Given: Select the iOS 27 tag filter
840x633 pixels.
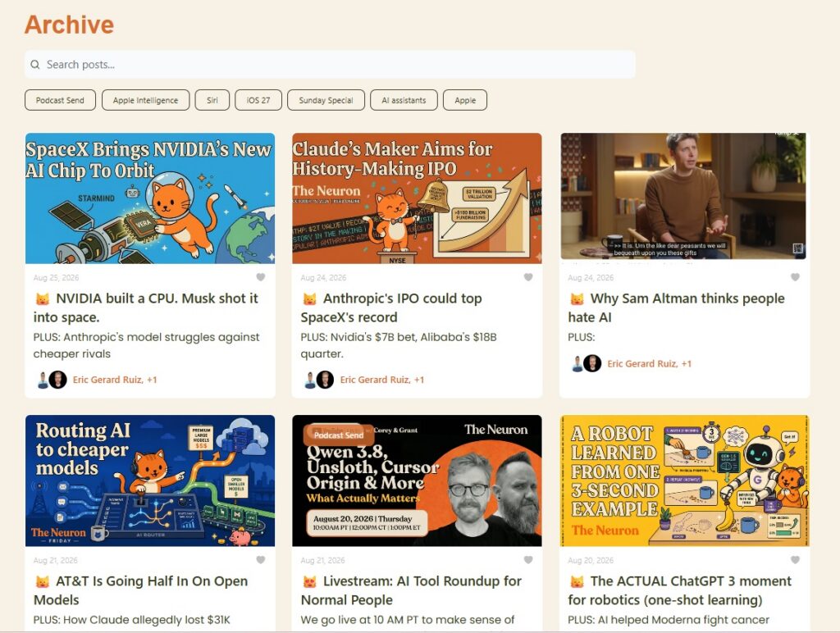Looking at the screenshot, I should [258, 100].
